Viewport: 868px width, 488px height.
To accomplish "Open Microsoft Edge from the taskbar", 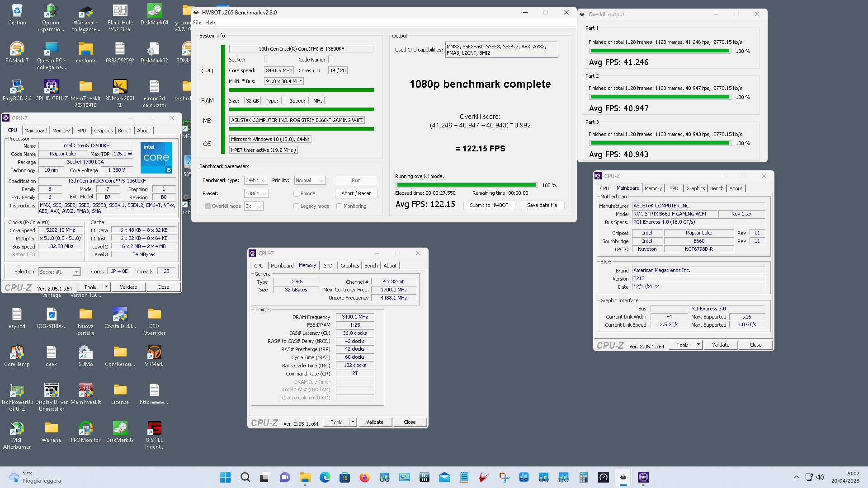I will click(x=325, y=477).
